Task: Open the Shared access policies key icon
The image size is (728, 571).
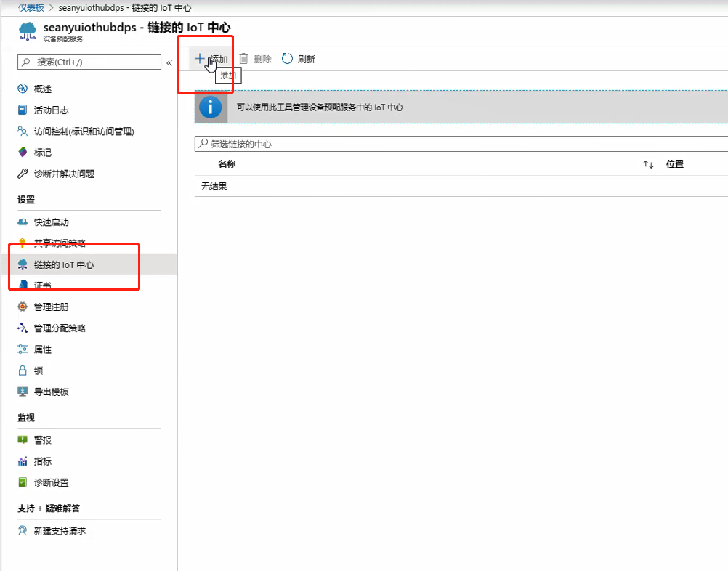Action: [x=23, y=243]
